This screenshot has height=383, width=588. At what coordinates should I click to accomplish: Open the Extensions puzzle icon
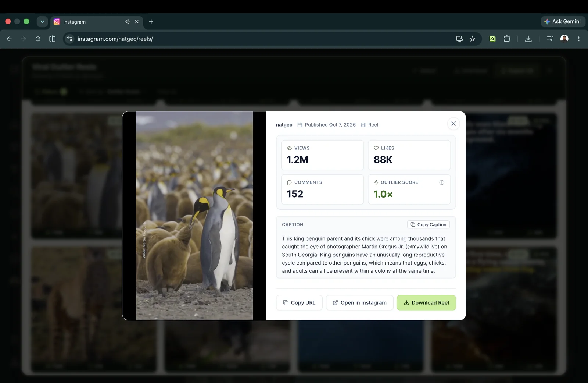tap(507, 39)
